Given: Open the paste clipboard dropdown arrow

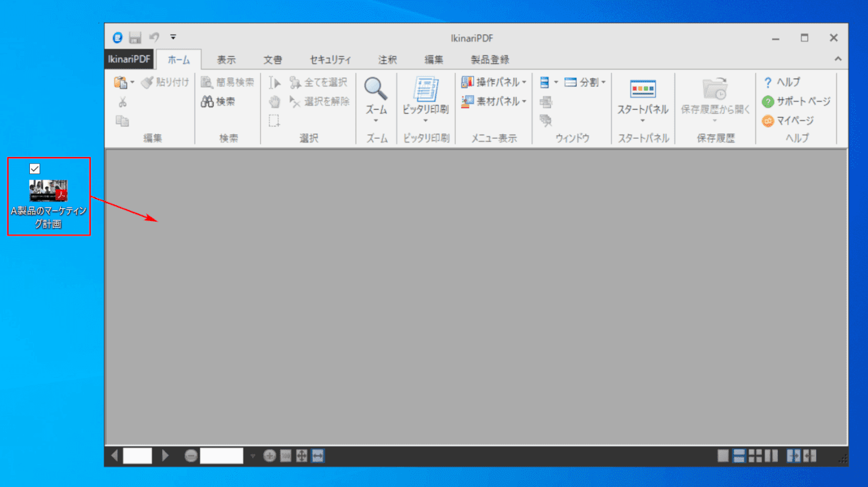Looking at the screenshot, I should [x=132, y=83].
